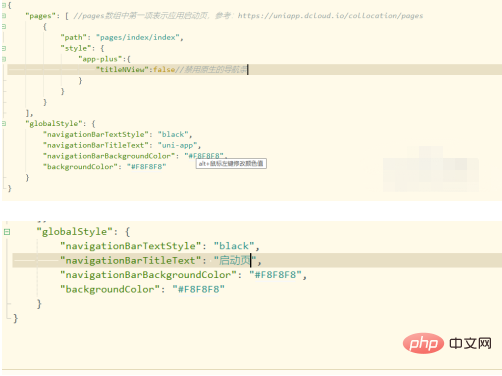
Task: Collapse "globalStyle" fold marker in upper snippet
Action: coord(4,124)
